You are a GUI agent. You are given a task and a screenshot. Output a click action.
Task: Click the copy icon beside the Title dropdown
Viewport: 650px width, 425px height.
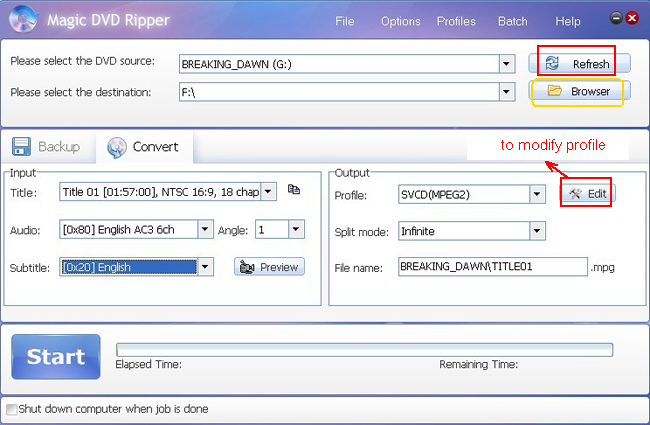tap(294, 189)
